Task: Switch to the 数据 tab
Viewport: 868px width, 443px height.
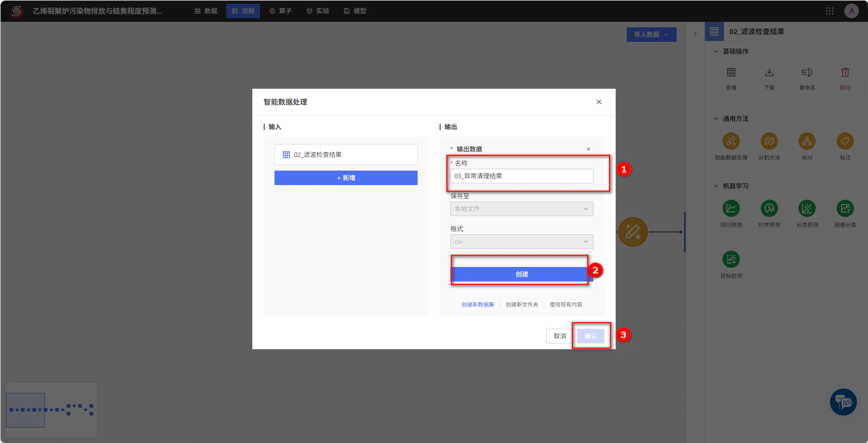Action: tap(206, 11)
